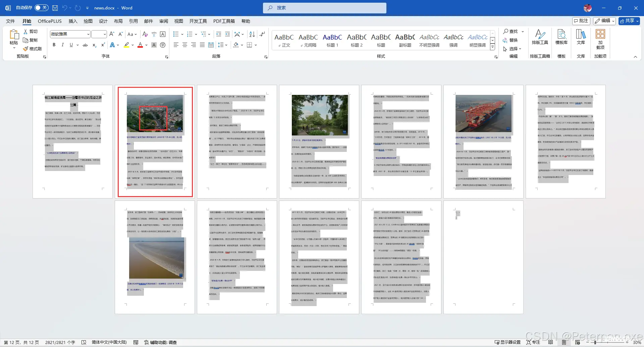This screenshot has width=644, height=347.
Task: Toggle Bold formatting
Action: click(x=54, y=45)
